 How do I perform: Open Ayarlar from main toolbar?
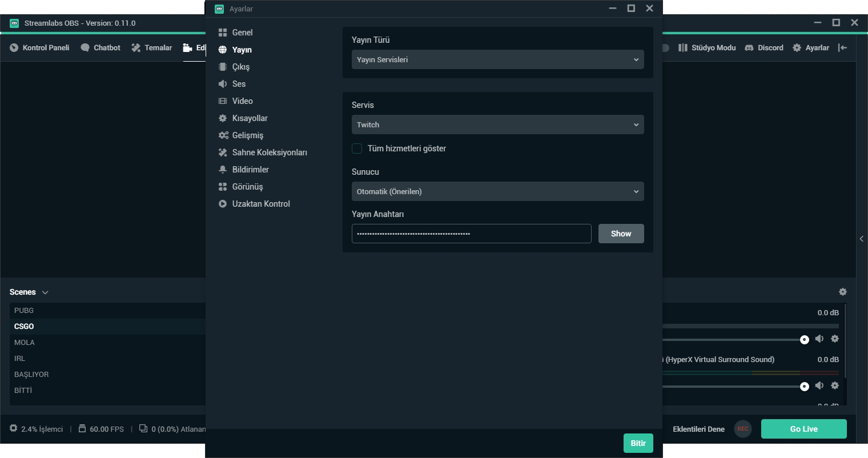click(811, 48)
